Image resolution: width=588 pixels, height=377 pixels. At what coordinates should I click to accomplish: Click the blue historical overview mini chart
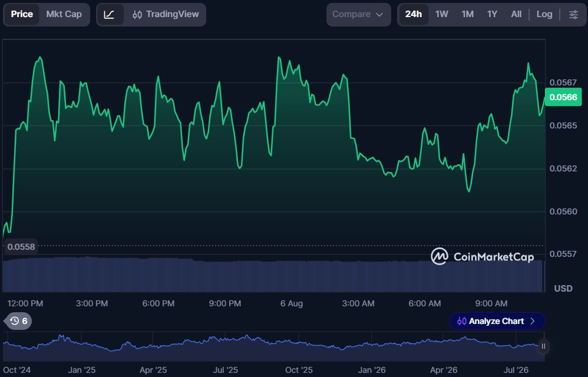(273, 348)
